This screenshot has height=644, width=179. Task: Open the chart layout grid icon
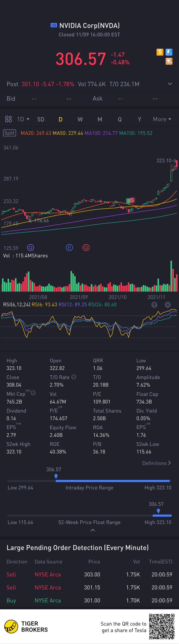[x=9, y=119]
